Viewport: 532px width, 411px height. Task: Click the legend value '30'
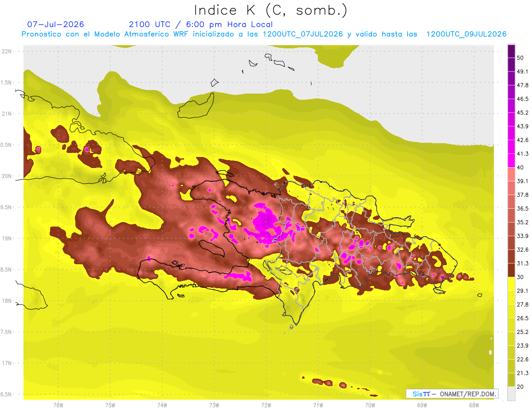point(520,277)
